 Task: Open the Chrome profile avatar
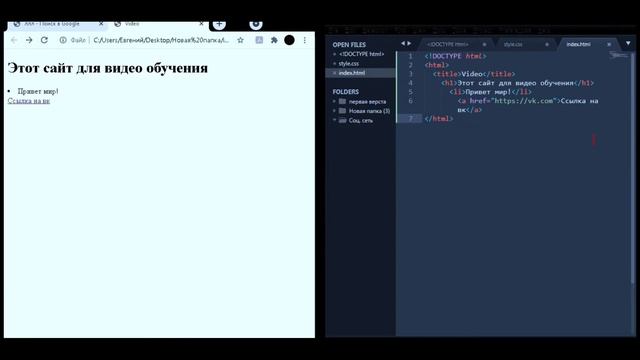tap(289, 40)
